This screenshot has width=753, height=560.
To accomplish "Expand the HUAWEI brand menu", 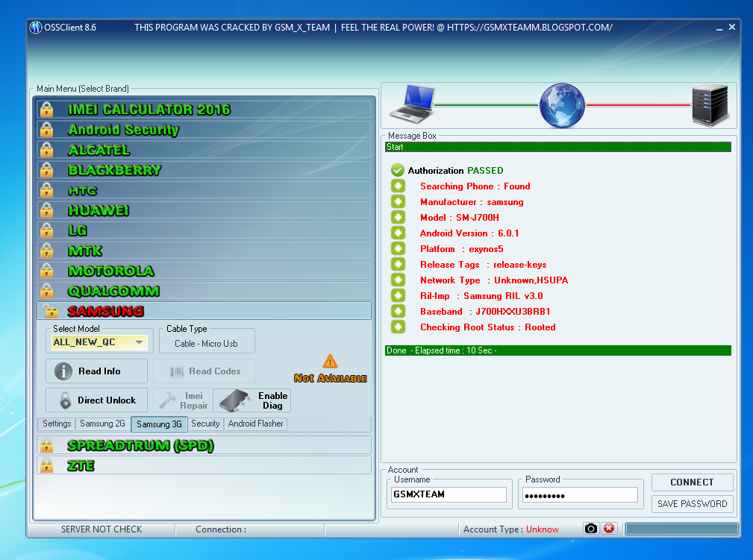I will tap(204, 210).
